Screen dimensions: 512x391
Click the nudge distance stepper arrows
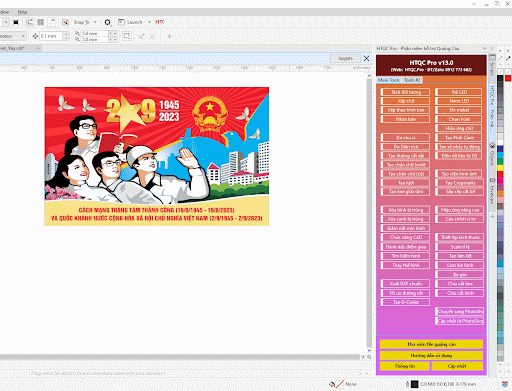click(x=66, y=36)
